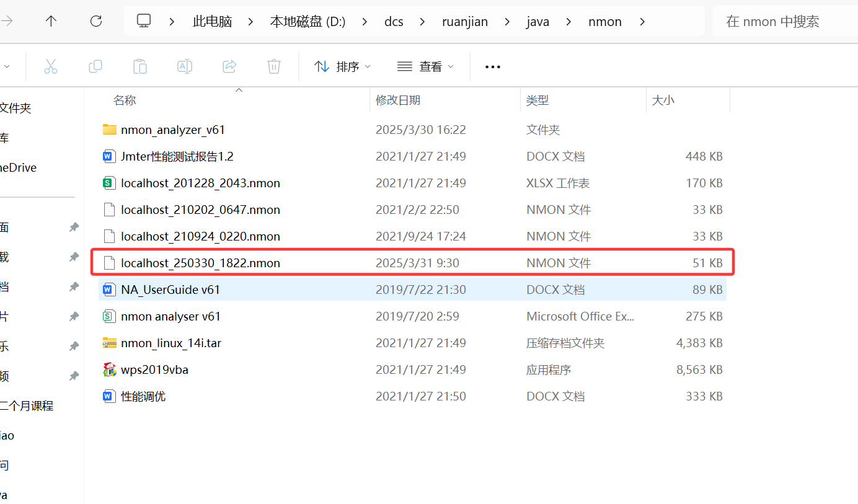Click 本地磁盘 (D:) breadcrumb
This screenshot has height=504, width=858.
tap(307, 22)
